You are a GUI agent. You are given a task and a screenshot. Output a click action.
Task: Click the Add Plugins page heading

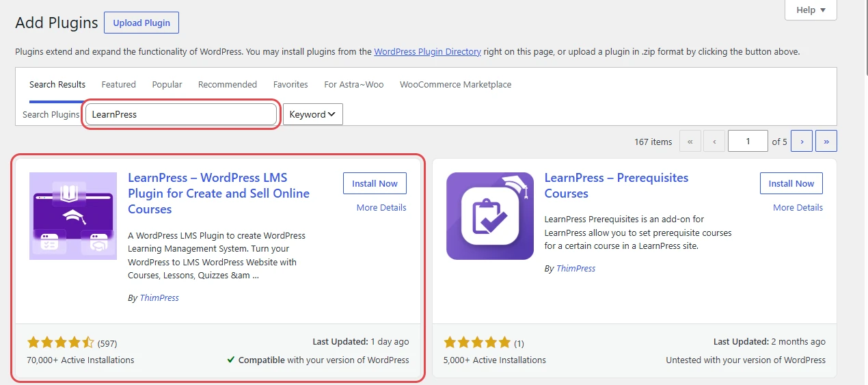click(x=57, y=23)
